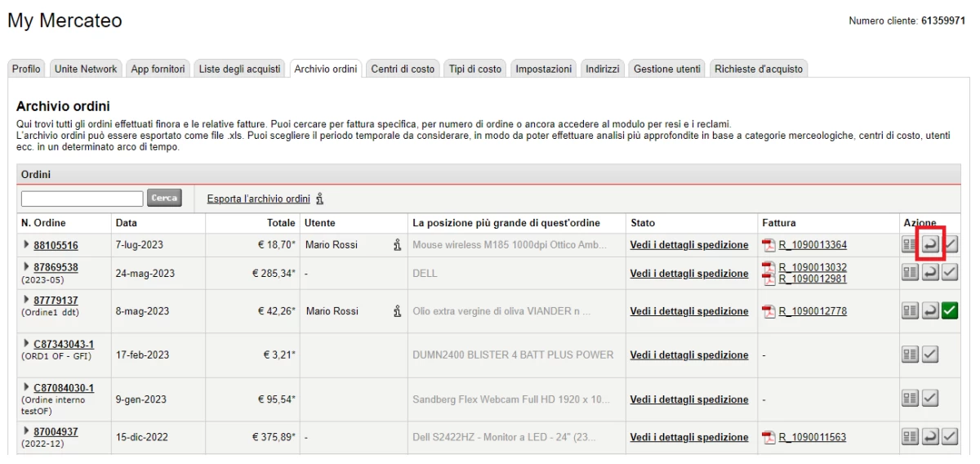Open details list icon for order 87869538
Screen dimensions: 980x464
click(x=910, y=273)
